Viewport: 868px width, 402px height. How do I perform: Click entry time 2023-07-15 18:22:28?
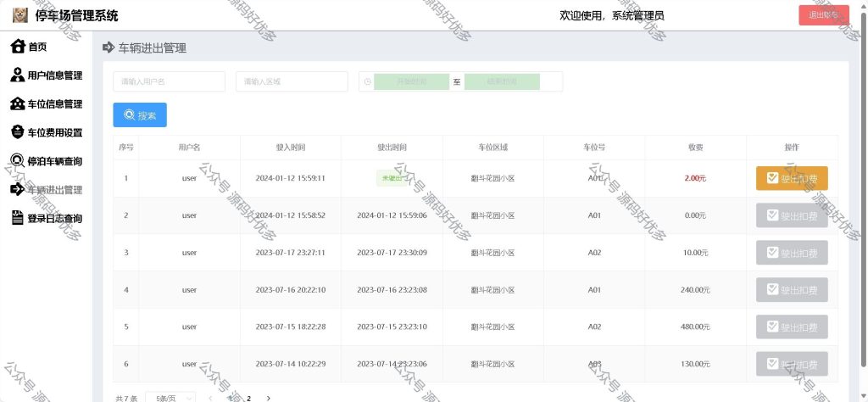click(291, 327)
